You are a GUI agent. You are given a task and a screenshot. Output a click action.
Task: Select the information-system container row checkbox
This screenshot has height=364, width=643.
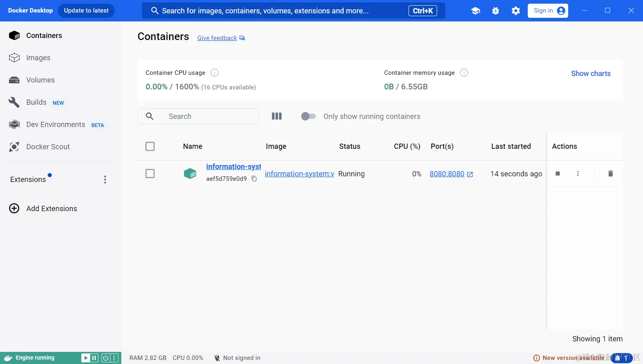(x=150, y=174)
